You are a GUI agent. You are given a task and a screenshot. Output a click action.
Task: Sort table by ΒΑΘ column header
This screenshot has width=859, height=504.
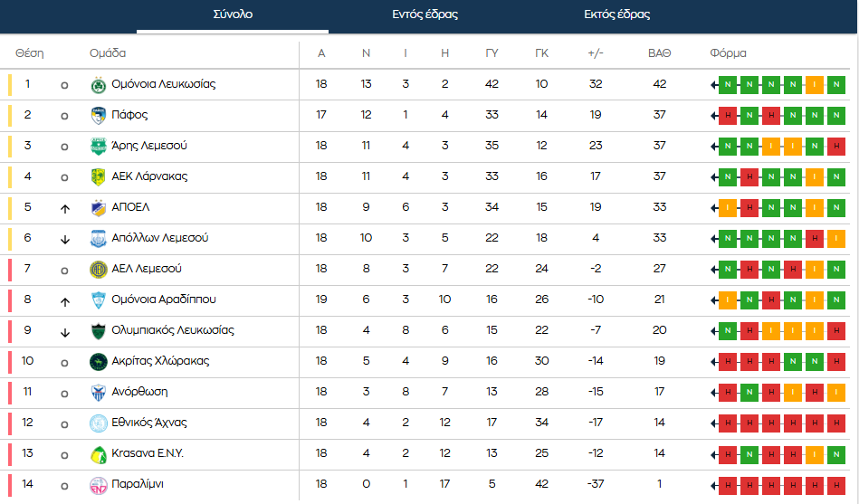(659, 53)
